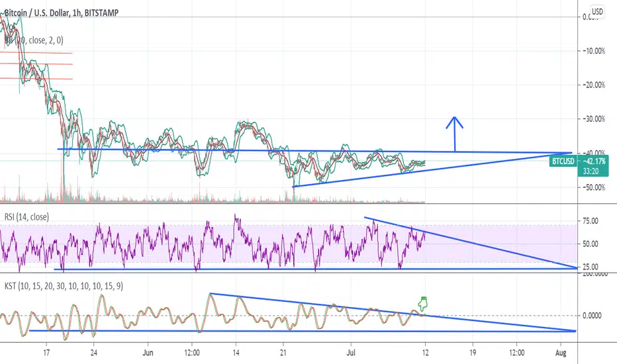Select the blue horizontal resistance line
Screen dimensions: 617x364
[315, 151]
